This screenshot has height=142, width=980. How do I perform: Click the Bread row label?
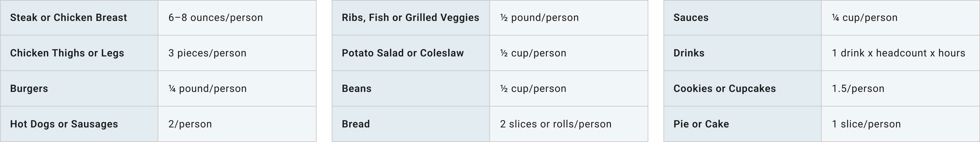coord(356,124)
